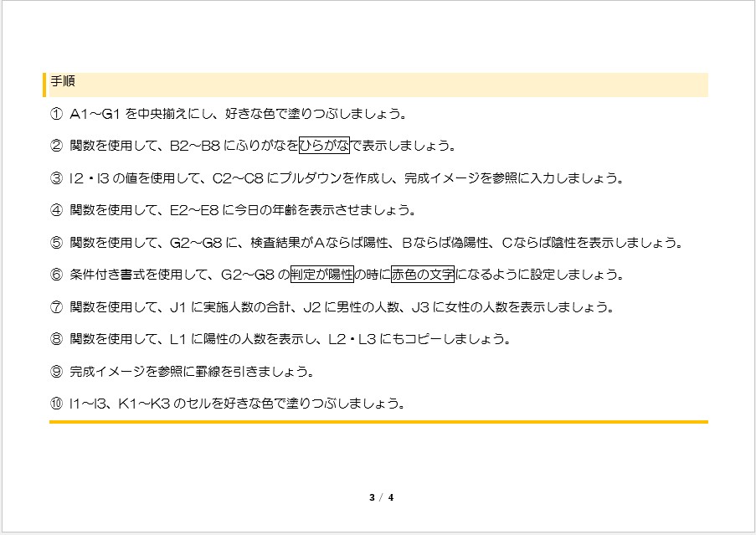Click the yellow accent bar beside 手順

point(44,85)
